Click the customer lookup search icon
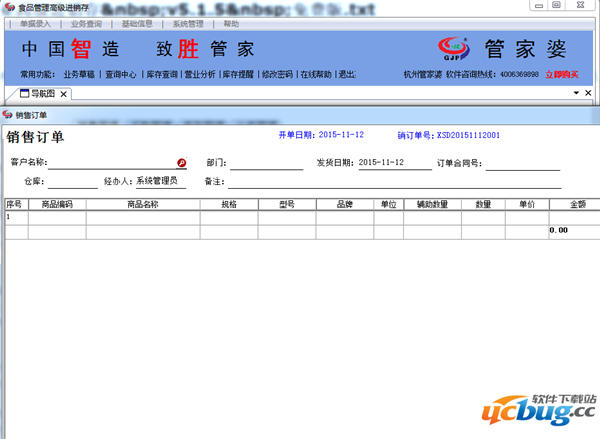600x439 pixels. (181, 162)
